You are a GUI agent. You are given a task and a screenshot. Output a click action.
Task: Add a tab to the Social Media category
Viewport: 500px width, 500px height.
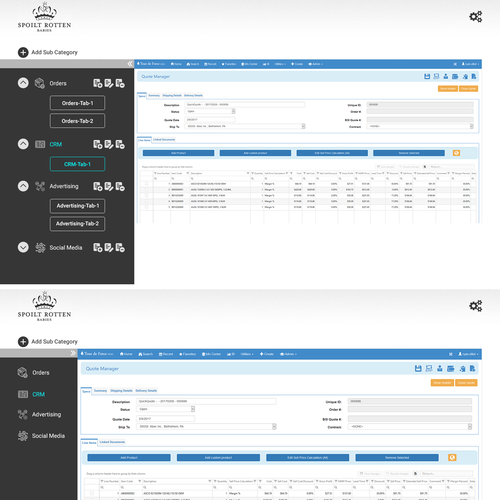pyautogui.click(x=98, y=248)
